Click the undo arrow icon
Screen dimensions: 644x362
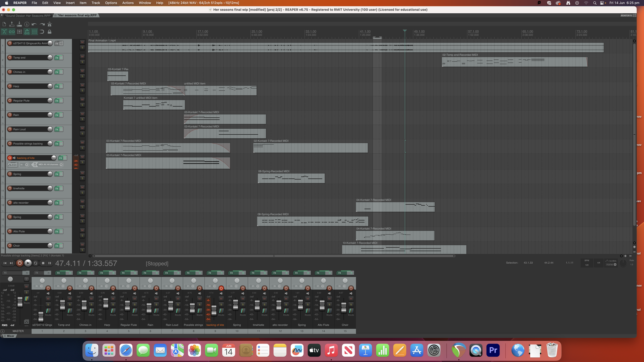coord(34,24)
